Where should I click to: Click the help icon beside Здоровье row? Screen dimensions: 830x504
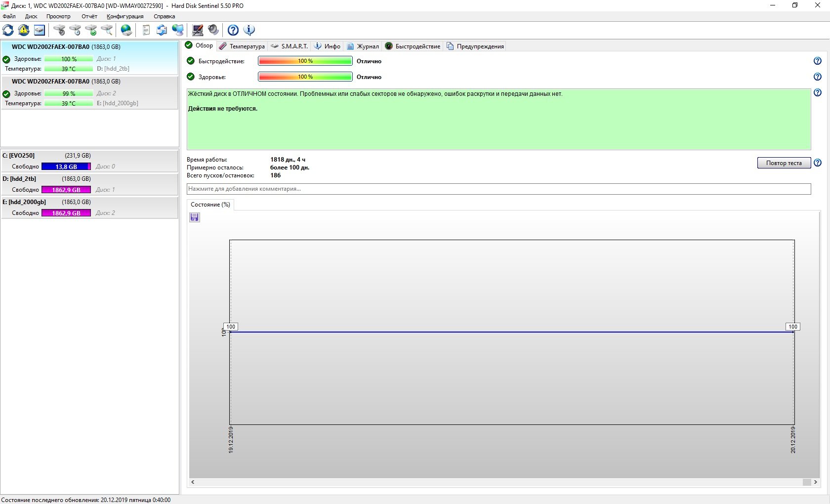(x=818, y=77)
